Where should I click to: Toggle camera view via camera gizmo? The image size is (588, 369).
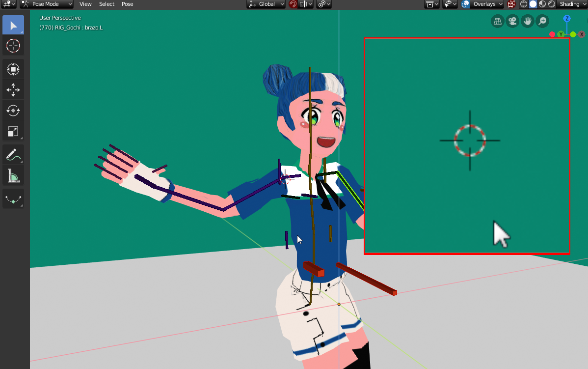(512, 22)
